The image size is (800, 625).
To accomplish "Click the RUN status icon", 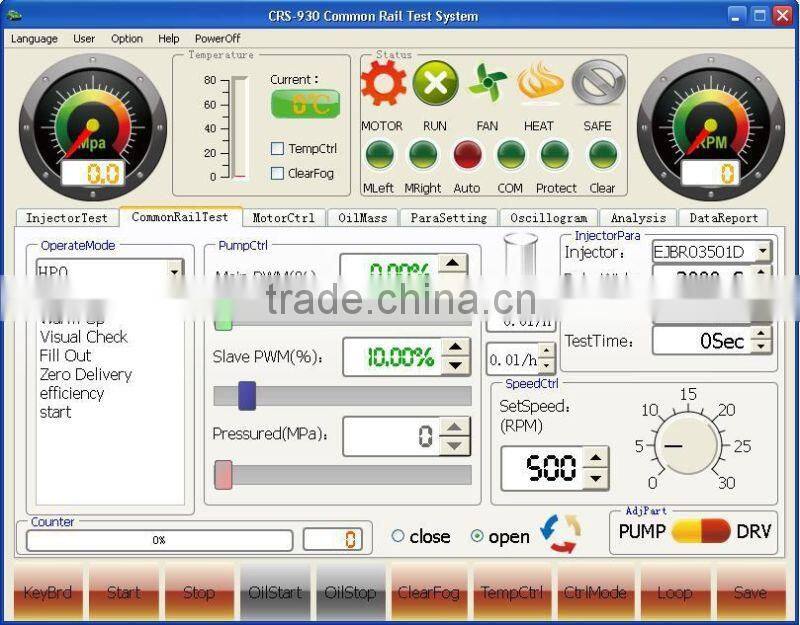I will coord(436,84).
